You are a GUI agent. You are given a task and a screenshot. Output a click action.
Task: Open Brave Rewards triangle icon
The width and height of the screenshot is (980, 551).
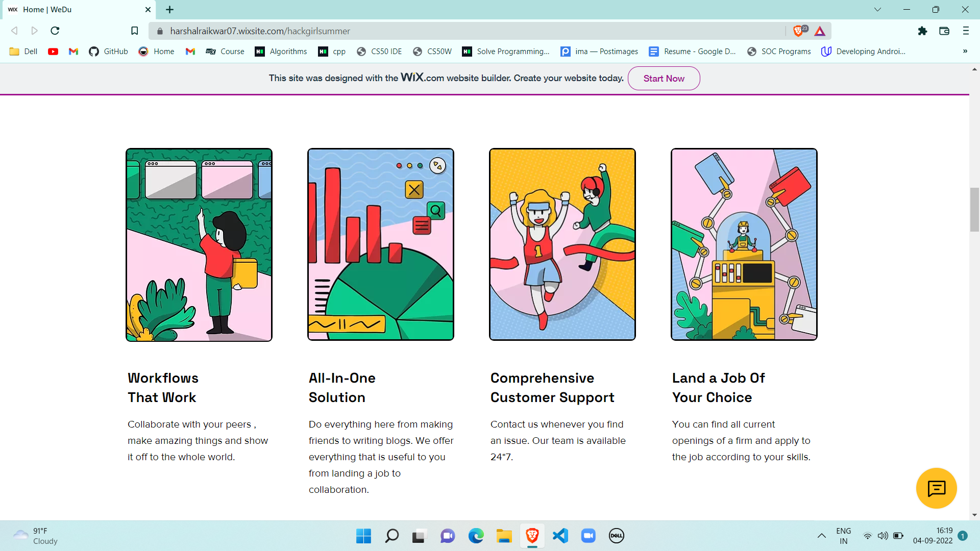(820, 31)
